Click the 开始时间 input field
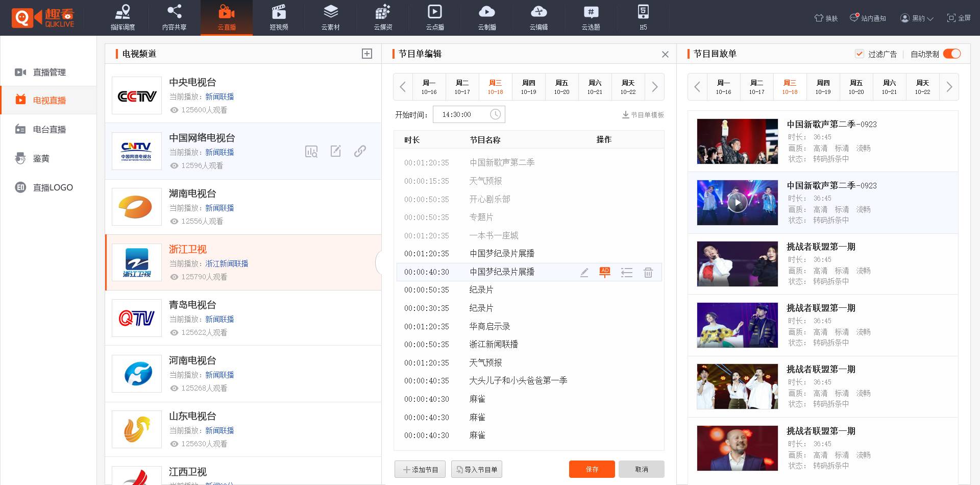The width and height of the screenshot is (980, 485). [469, 114]
